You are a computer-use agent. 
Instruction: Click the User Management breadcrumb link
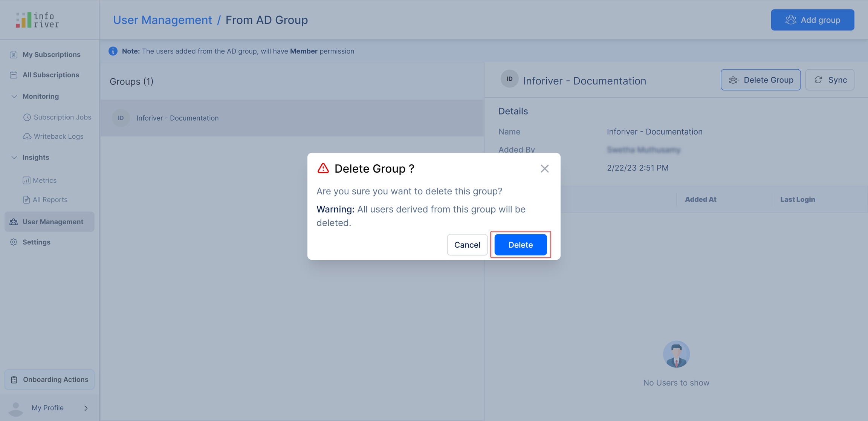[x=162, y=20]
